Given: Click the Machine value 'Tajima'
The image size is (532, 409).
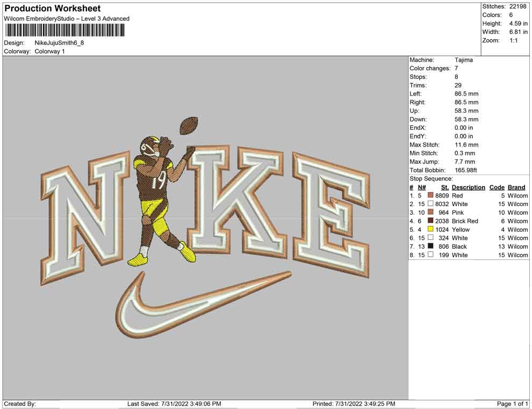Looking at the screenshot, I should tap(463, 60).
